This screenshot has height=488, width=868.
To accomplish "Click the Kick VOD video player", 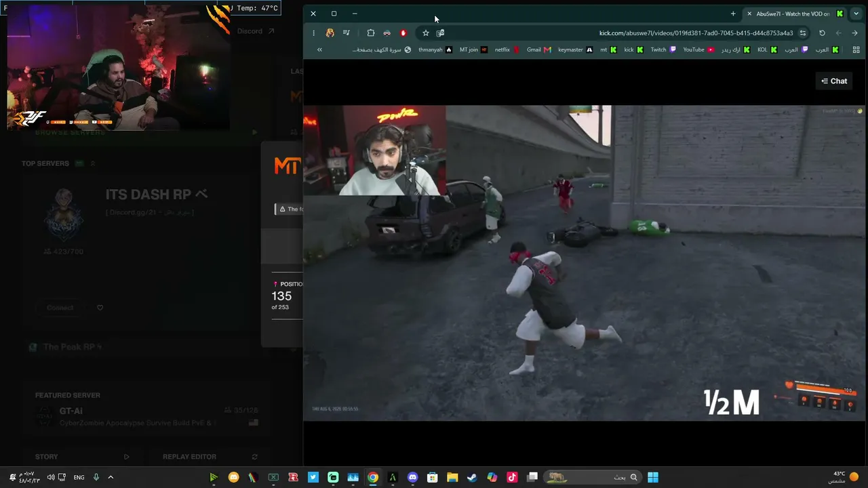I will (x=583, y=263).
